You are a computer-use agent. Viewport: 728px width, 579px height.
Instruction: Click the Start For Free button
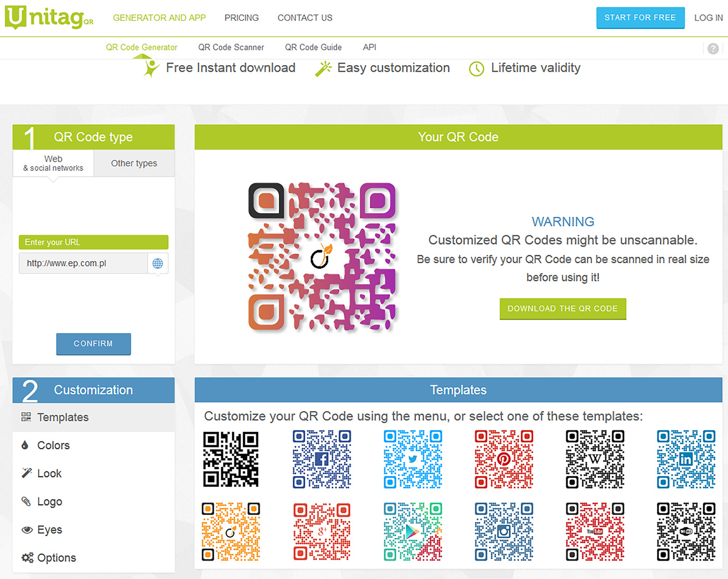click(x=641, y=18)
